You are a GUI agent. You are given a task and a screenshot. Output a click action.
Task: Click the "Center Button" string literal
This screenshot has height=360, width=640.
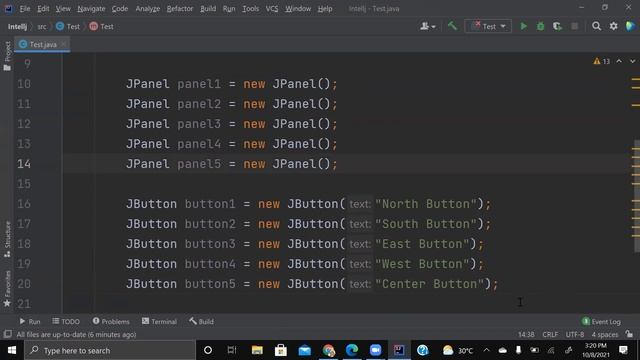point(429,284)
